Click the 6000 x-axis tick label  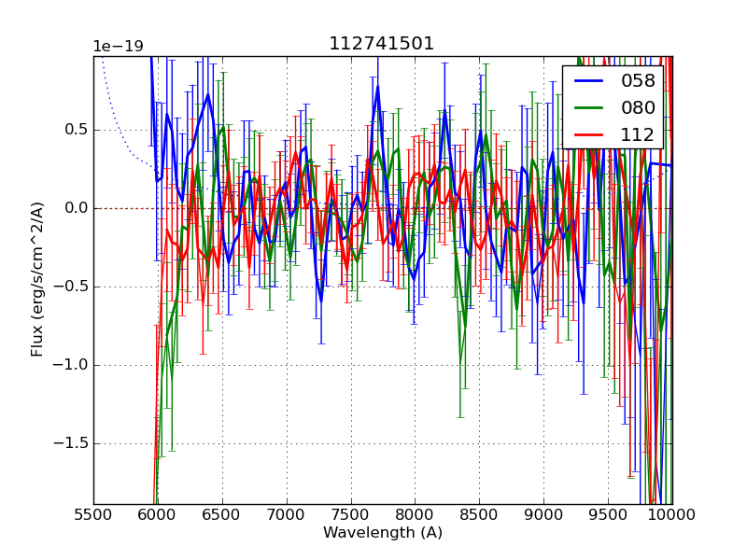coord(158,515)
